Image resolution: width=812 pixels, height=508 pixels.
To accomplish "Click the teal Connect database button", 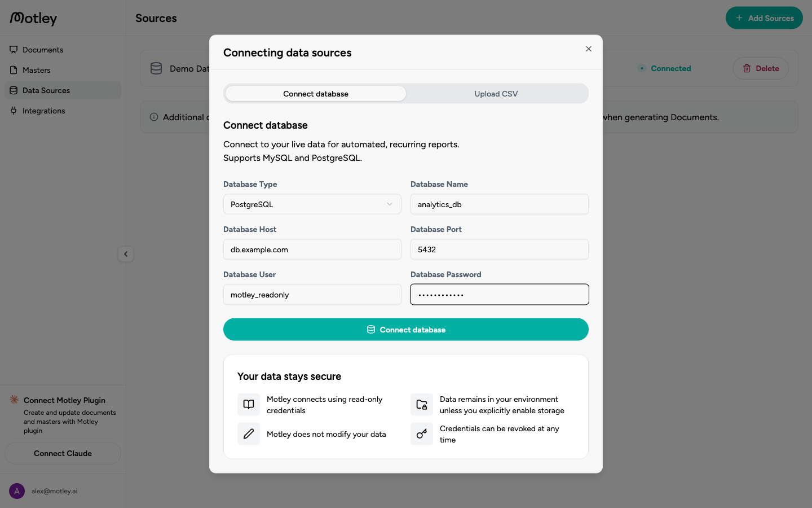I will (406, 330).
